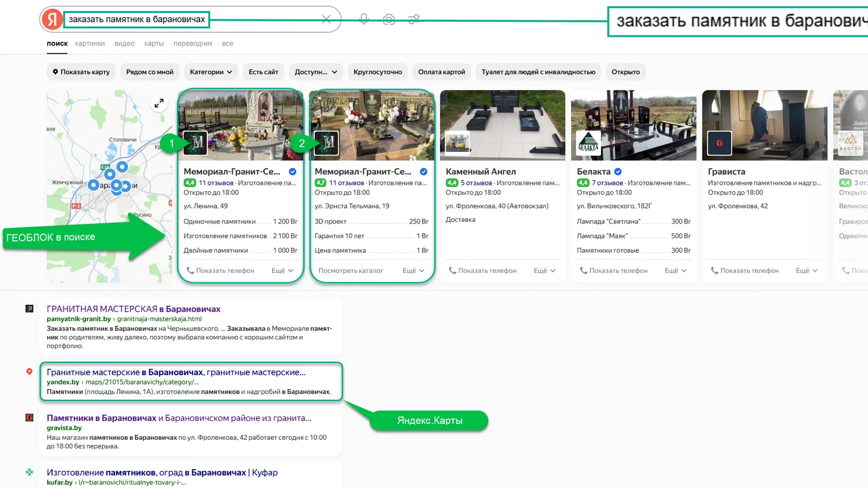This screenshot has width=868, height=488.
Task: Enable the Оплата картой filter
Action: click(x=442, y=72)
